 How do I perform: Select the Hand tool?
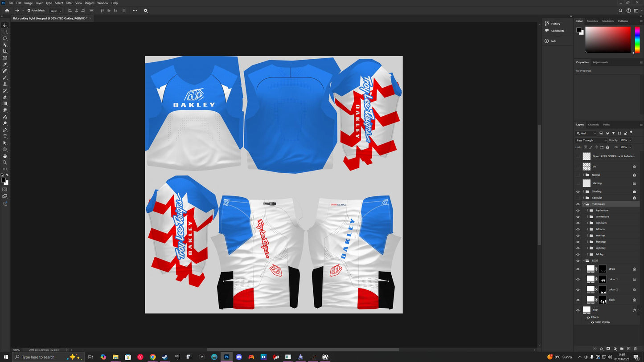coord(5,156)
